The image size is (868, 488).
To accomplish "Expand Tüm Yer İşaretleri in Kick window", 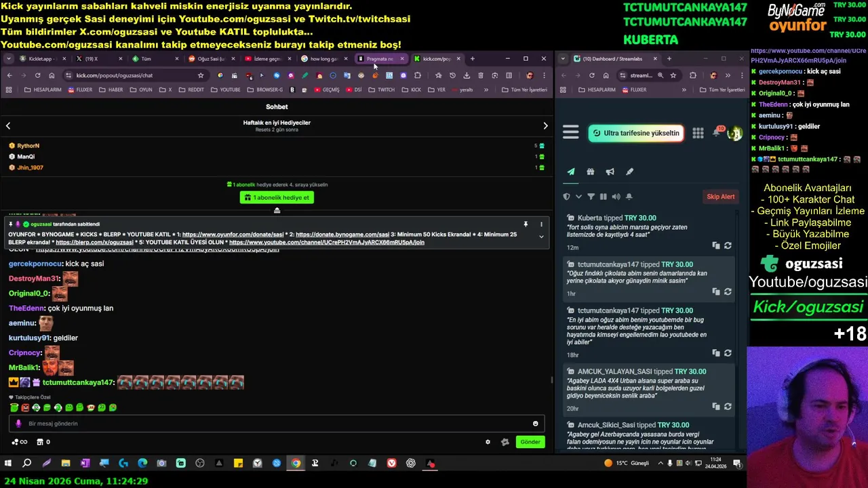I will (524, 89).
